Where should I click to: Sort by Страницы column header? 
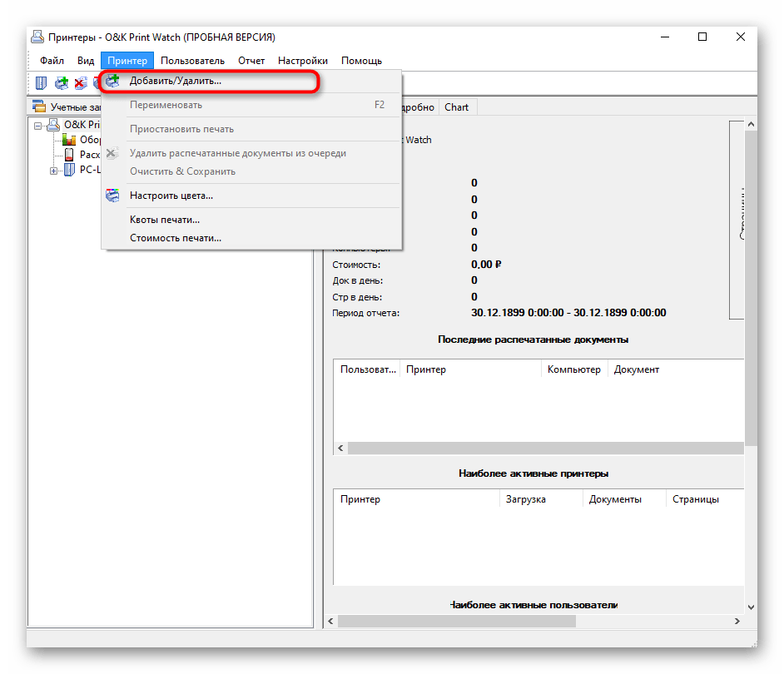pyautogui.click(x=705, y=499)
